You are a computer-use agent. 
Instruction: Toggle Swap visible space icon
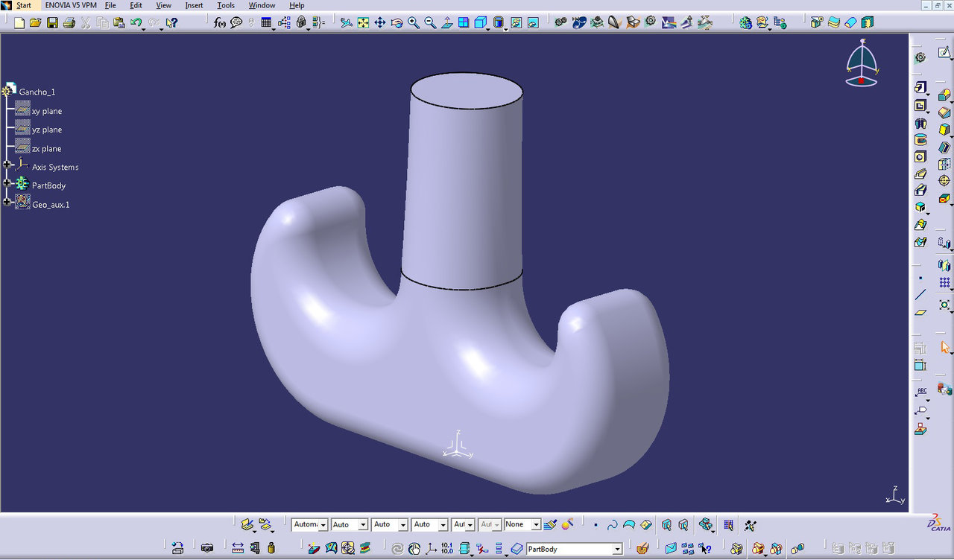[x=533, y=23]
